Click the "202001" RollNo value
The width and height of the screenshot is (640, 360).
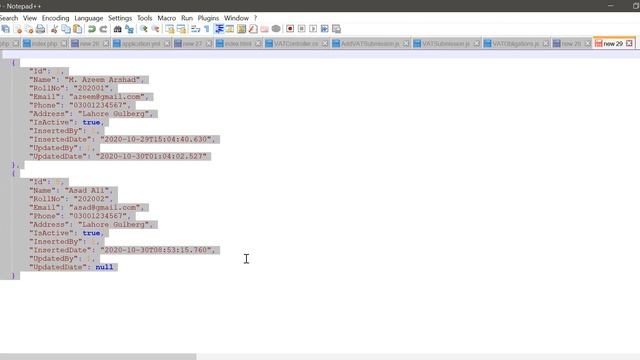[x=91, y=88]
